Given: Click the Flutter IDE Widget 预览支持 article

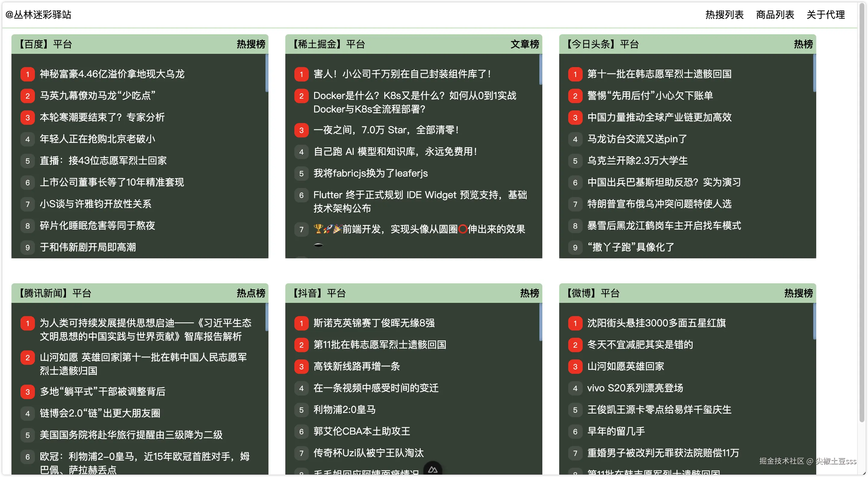Looking at the screenshot, I should point(420,202).
